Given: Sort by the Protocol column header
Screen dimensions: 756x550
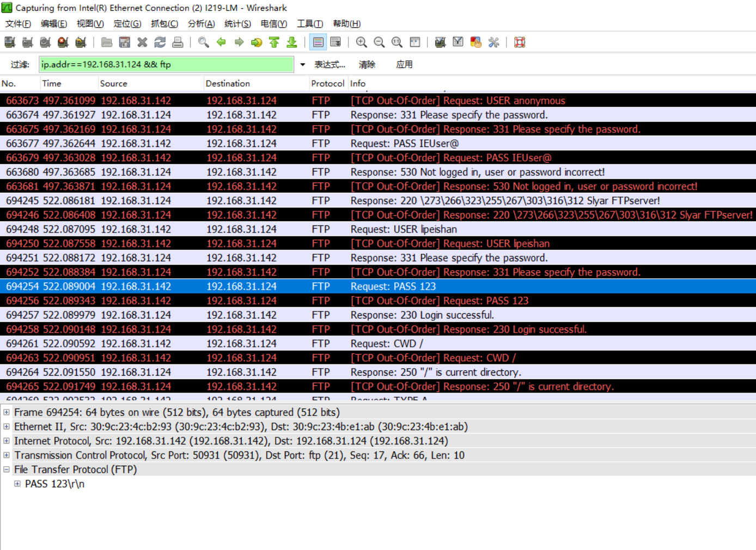Looking at the screenshot, I should point(328,83).
